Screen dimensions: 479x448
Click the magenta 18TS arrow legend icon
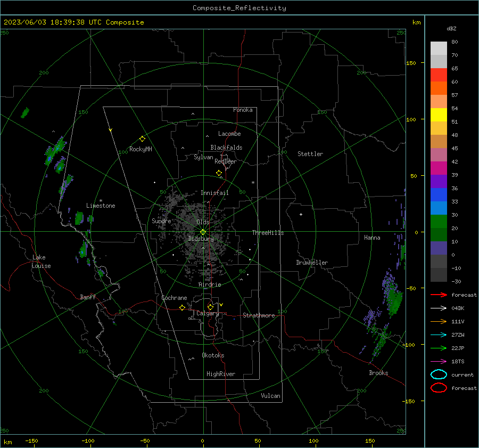(439, 361)
